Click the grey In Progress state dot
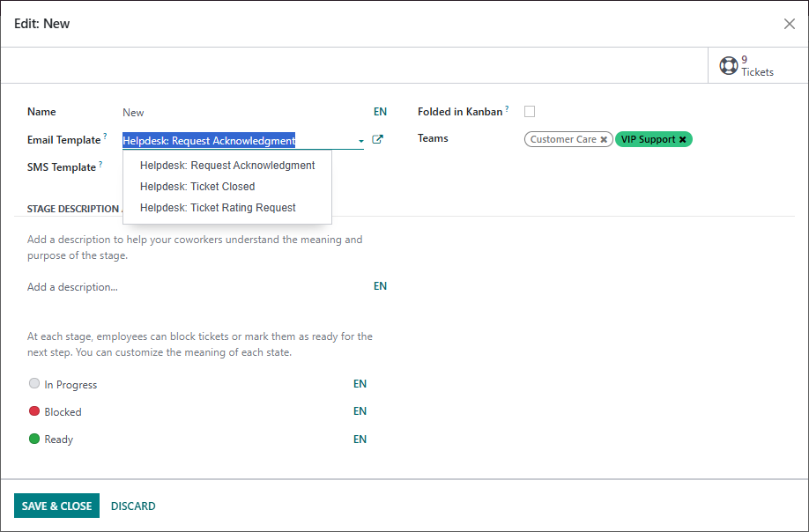This screenshot has height=532, width=809. click(x=34, y=384)
